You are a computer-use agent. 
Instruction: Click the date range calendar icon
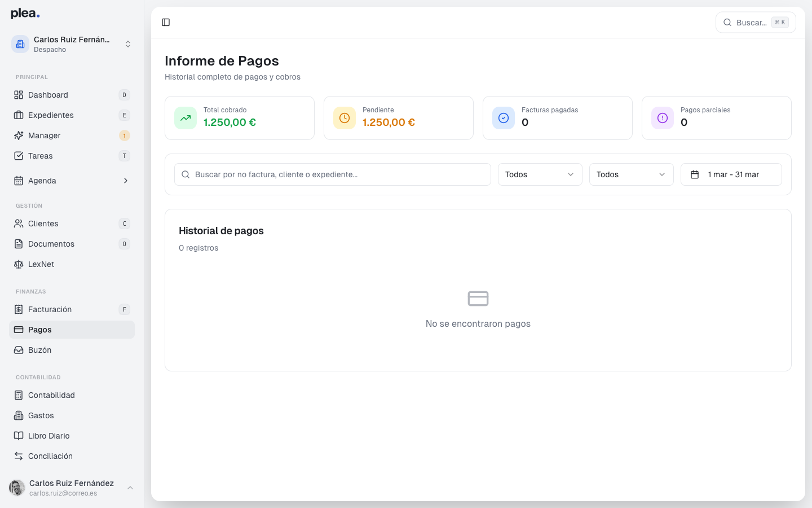(695, 174)
